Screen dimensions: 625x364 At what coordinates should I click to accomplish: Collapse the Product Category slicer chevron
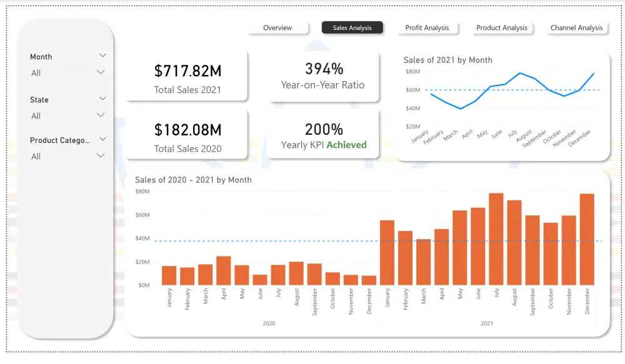102,139
